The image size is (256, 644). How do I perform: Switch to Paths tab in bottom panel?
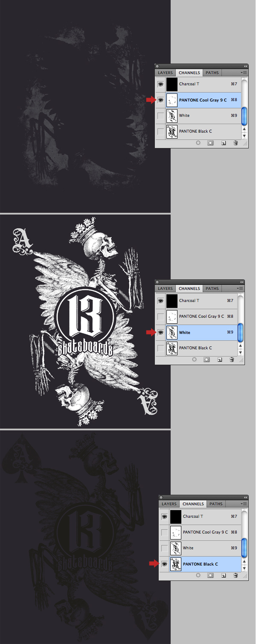coord(216,504)
